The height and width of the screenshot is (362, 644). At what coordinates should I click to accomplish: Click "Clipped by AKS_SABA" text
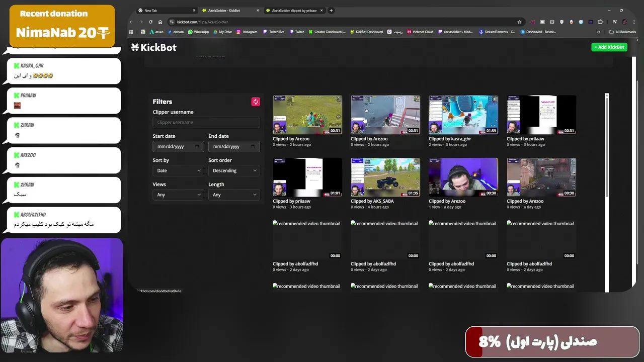(372, 201)
